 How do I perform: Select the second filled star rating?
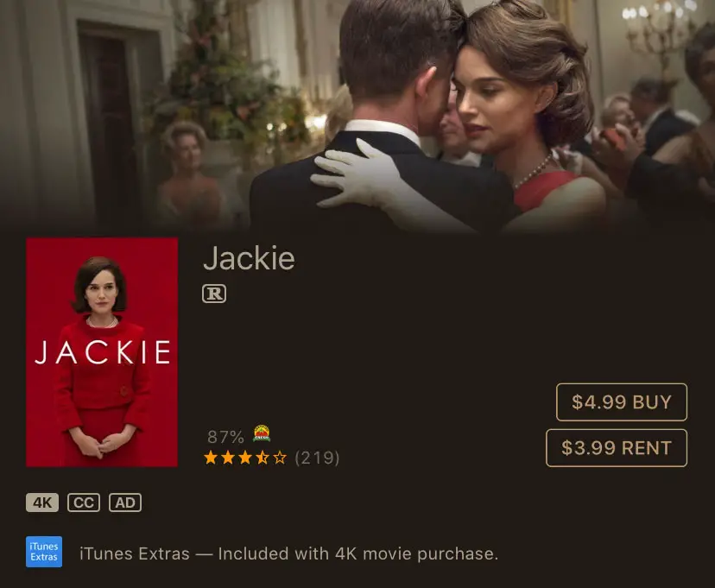coord(228,457)
